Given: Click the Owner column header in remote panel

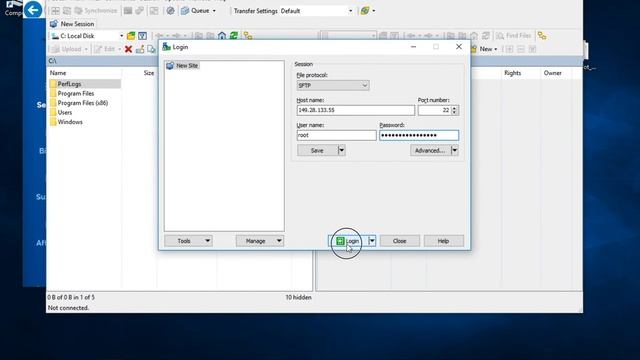Looking at the screenshot, I should [552, 73].
